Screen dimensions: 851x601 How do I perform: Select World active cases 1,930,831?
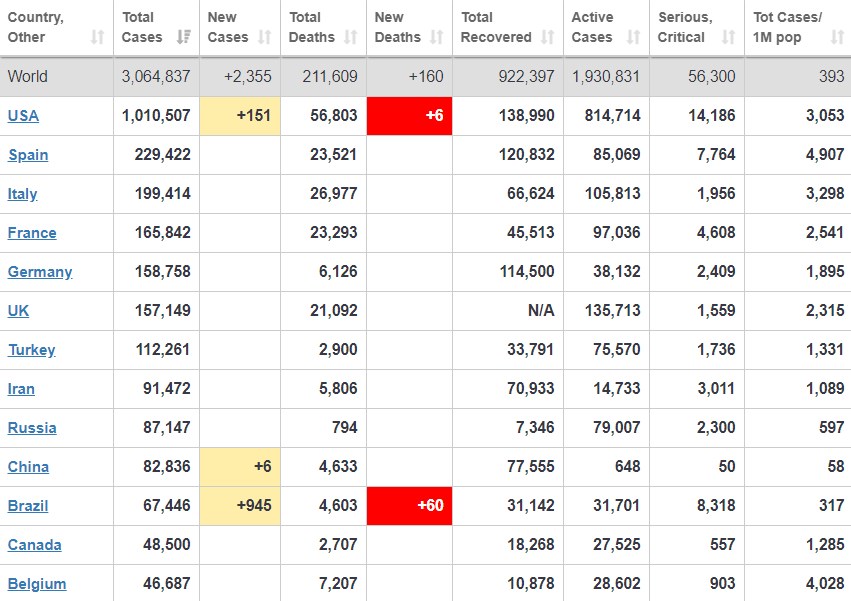pyautogui.click(x=606, y=77)
